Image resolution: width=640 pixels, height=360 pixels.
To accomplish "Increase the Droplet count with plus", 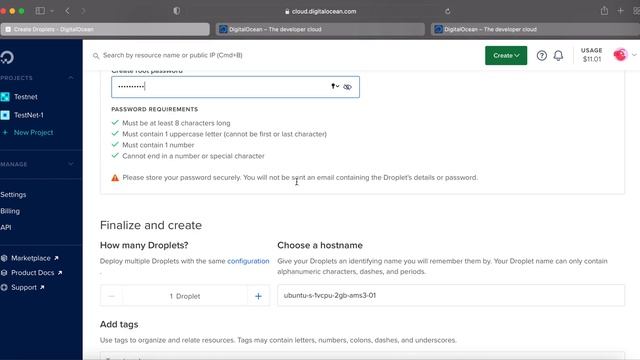I will [x=258, y=296].
